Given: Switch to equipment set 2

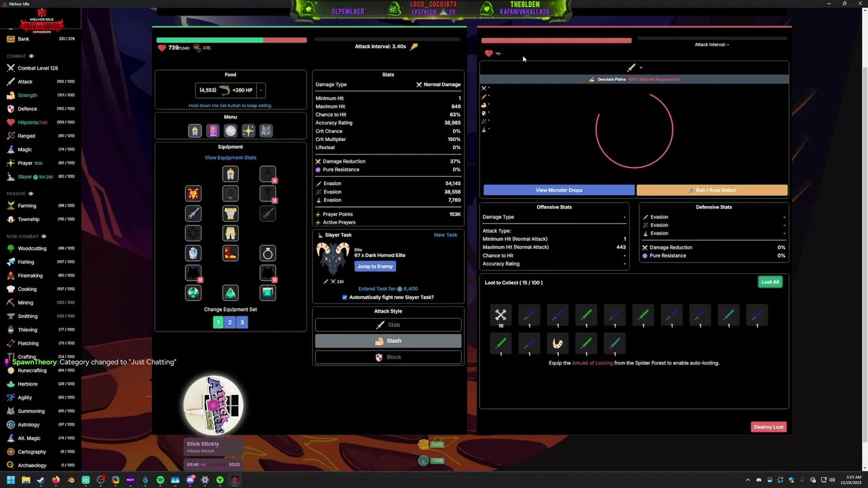Looking at the screenshot, I should tap(230, 323).
